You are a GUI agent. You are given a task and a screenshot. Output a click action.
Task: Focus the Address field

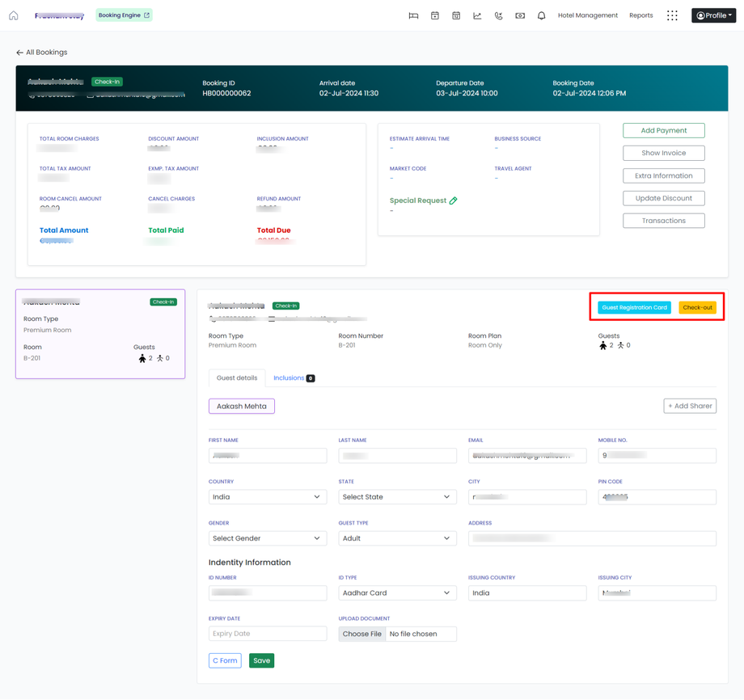click(x=592, y=538)
